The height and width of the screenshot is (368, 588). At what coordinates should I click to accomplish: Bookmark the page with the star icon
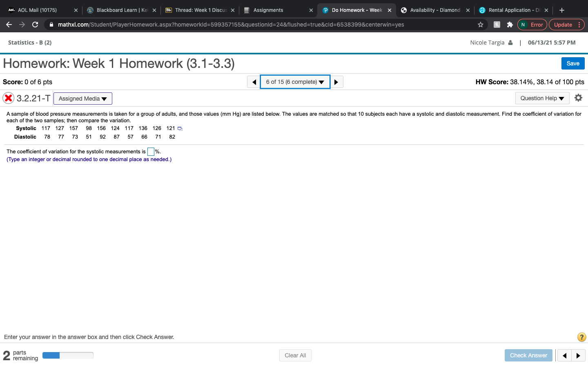point(481,25)
